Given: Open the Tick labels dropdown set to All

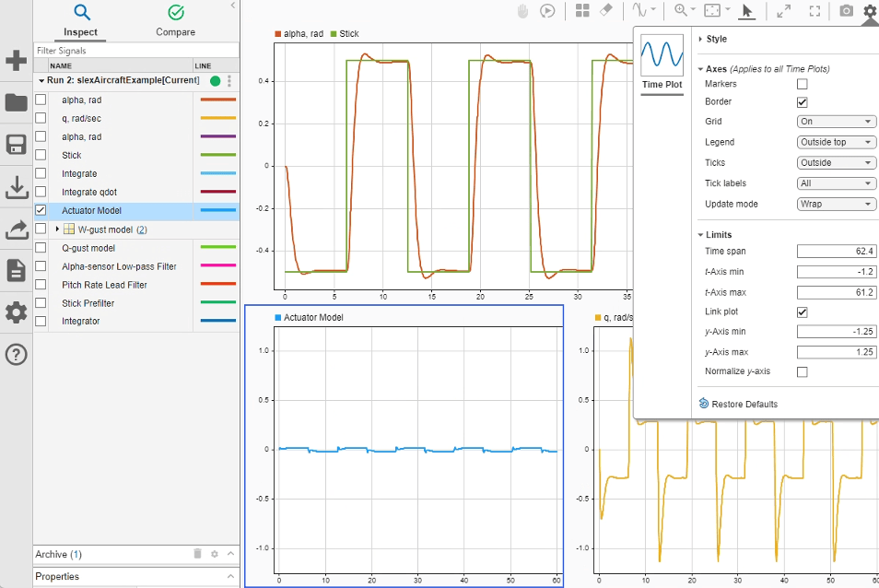Looking at the screenshot, I should [x=836, y=183].
